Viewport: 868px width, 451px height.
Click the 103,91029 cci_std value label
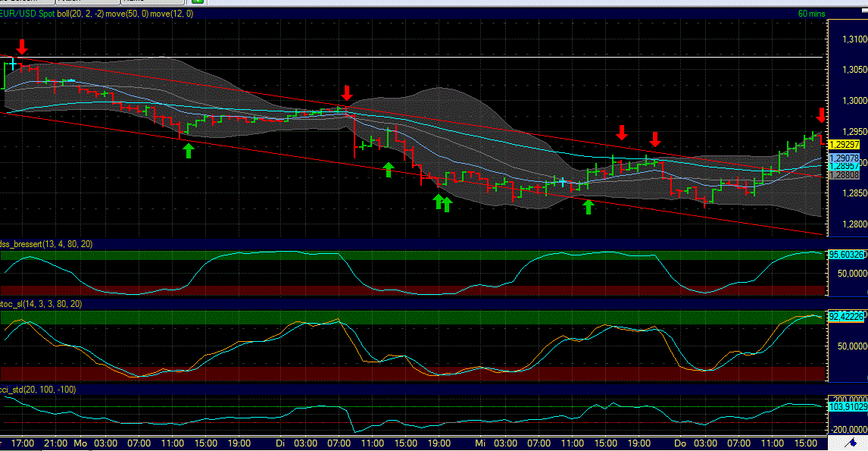[x=847, y=406]
